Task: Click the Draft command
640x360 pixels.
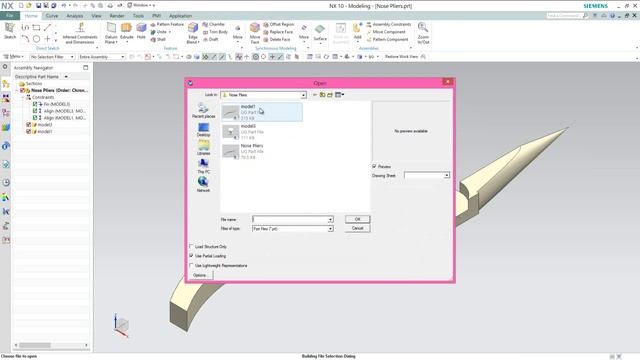Action: coord(211,40)
